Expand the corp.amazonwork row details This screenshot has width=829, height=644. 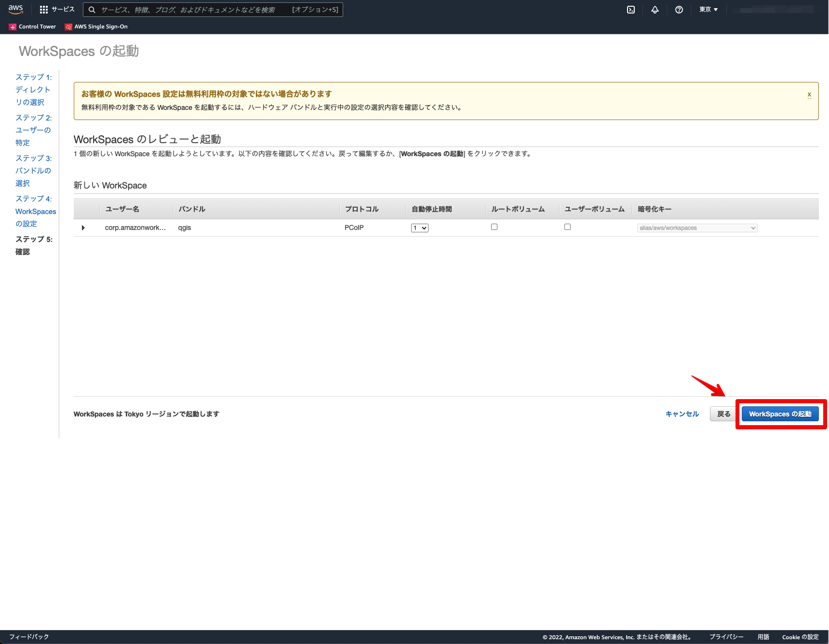(x=83, y=227)
